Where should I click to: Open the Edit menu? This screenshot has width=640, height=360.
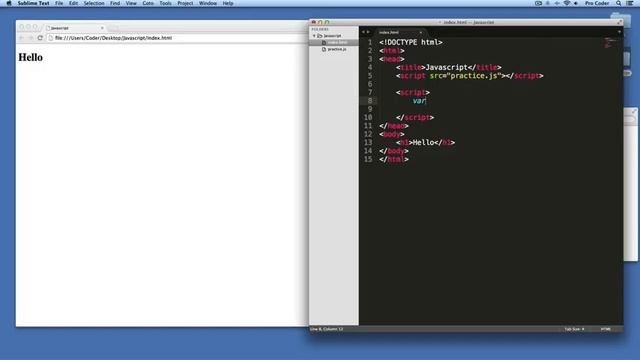tap(73, 3)
